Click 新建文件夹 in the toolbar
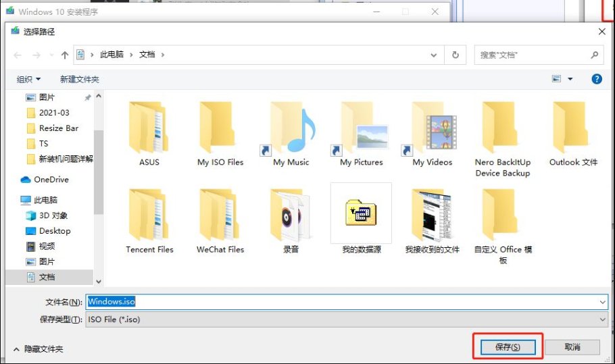615x364 pixels. [x=79, y=79]
